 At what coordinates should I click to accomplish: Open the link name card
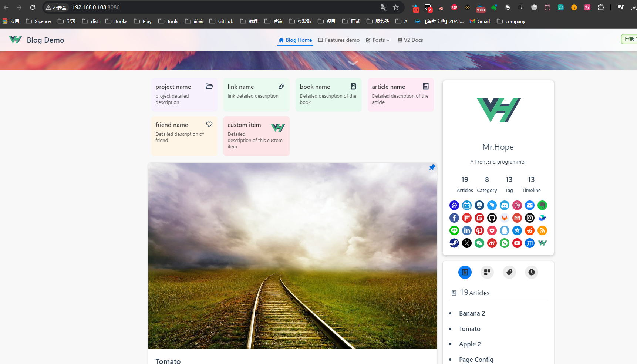pos(256,95)
